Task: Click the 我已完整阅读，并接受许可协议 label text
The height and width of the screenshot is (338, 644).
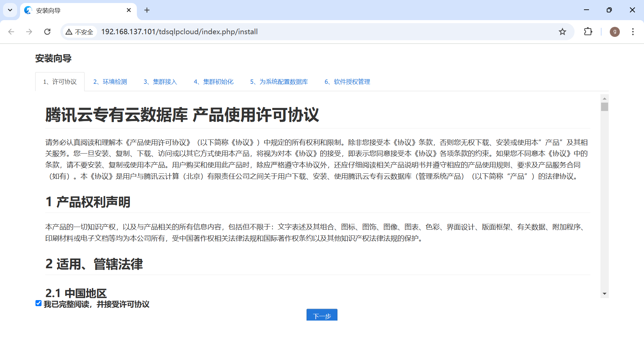Action: [97, 304]
